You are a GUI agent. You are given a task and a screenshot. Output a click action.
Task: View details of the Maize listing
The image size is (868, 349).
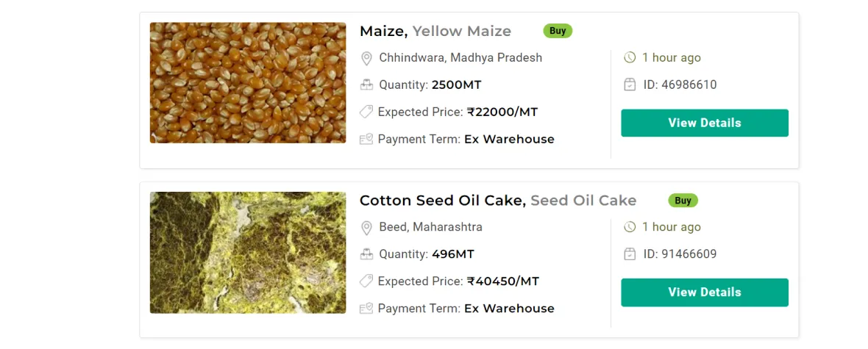pyautogui.click(x=704, y=123)
